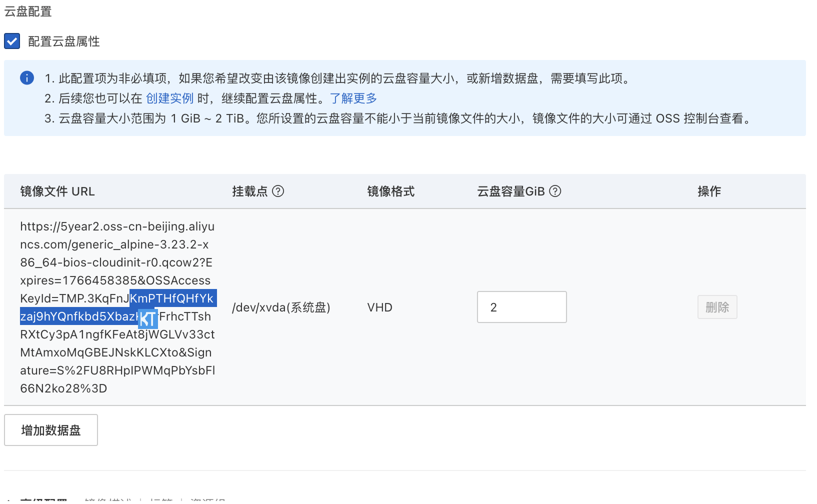Click the VHD image format value

(x=379, y=307)
